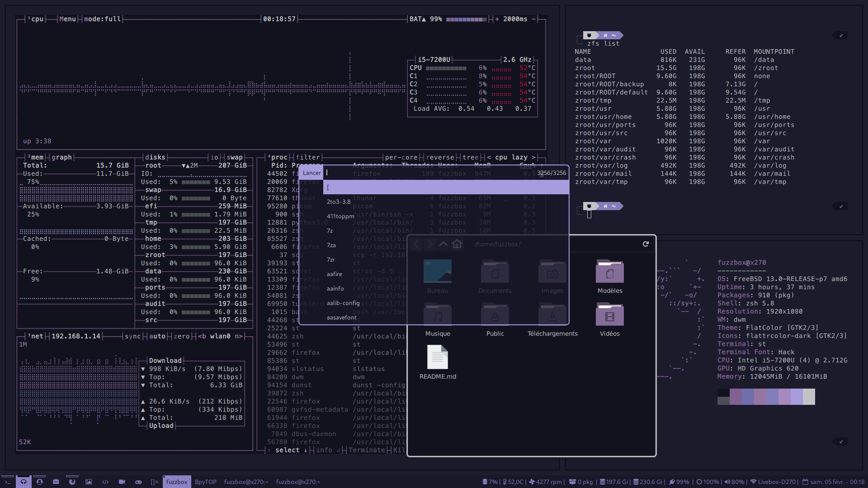This screenshot has height=488, width=868.
Task: Open the Musique folder
Action: tap(438, 319)
